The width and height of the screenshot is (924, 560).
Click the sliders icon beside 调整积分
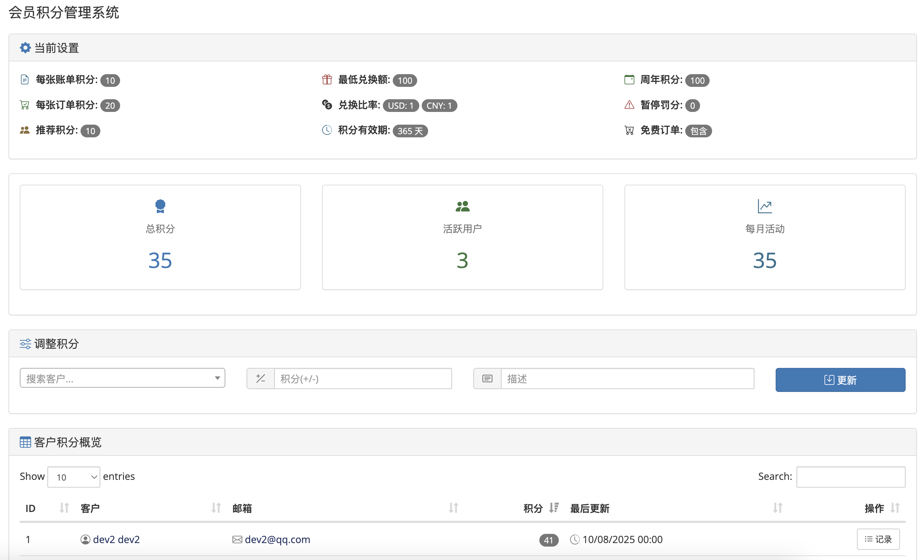pyautogui.click(x=25, y=343)
